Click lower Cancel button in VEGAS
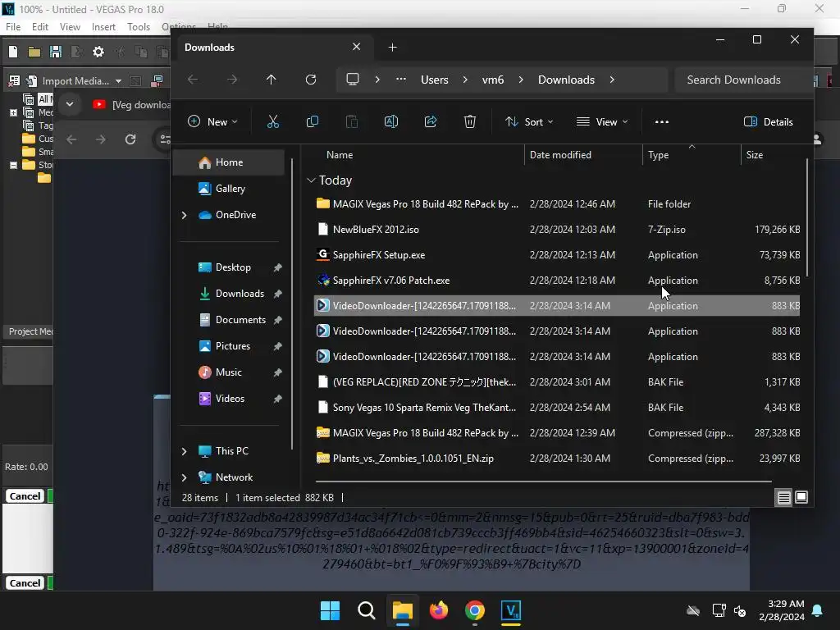Screen dimensions: 840x630 point(25,583)
